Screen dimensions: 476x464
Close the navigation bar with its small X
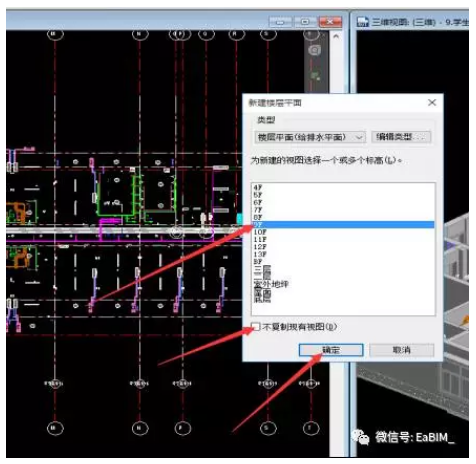323,34
